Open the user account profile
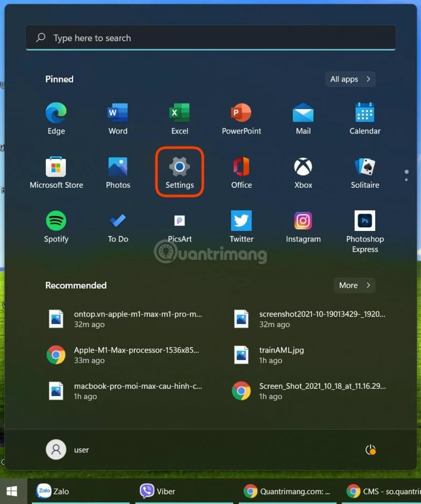421x504 pixels. click(x=67, y=450)
